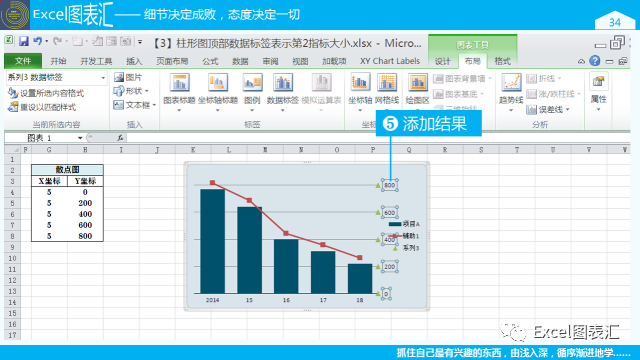The image size is (640, 360).
Task: Open Data Labels options in ribbon
Action: (x=282, y=93)
